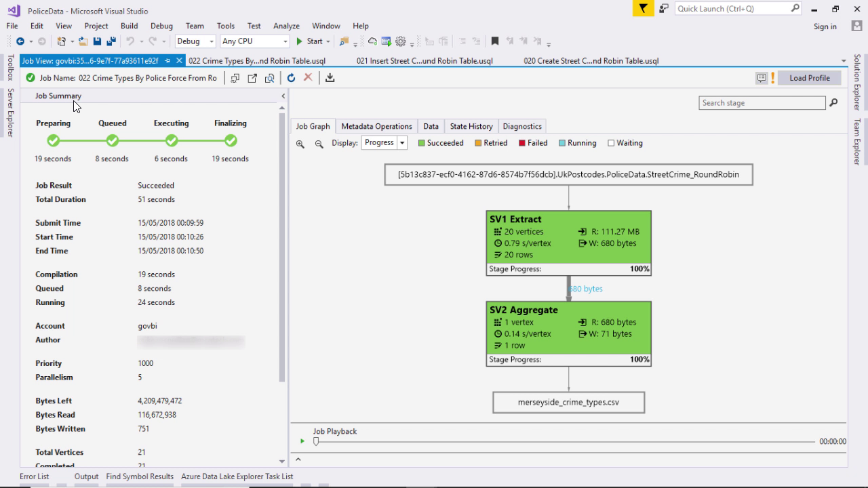
Task: Zoom in on the job graph
Action: [x=300, y=144]
